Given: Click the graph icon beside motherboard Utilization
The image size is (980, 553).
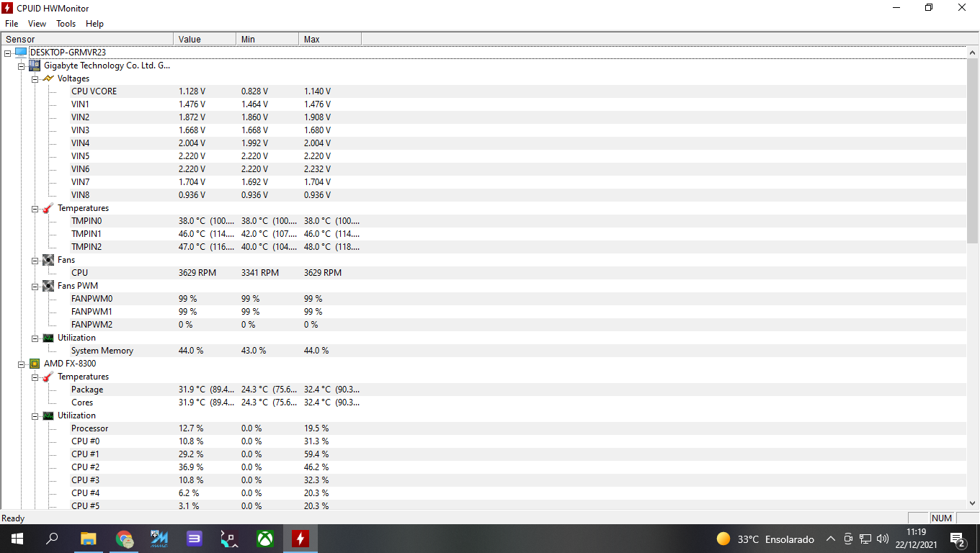Looking at the screenshot, I should coord(48,338).
